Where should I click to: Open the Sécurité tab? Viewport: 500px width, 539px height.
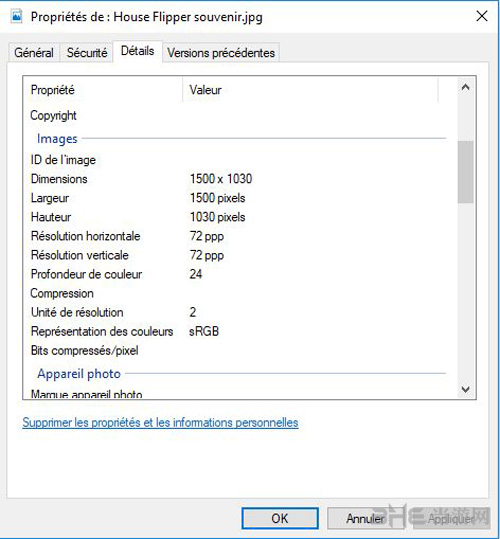(87, 53)
